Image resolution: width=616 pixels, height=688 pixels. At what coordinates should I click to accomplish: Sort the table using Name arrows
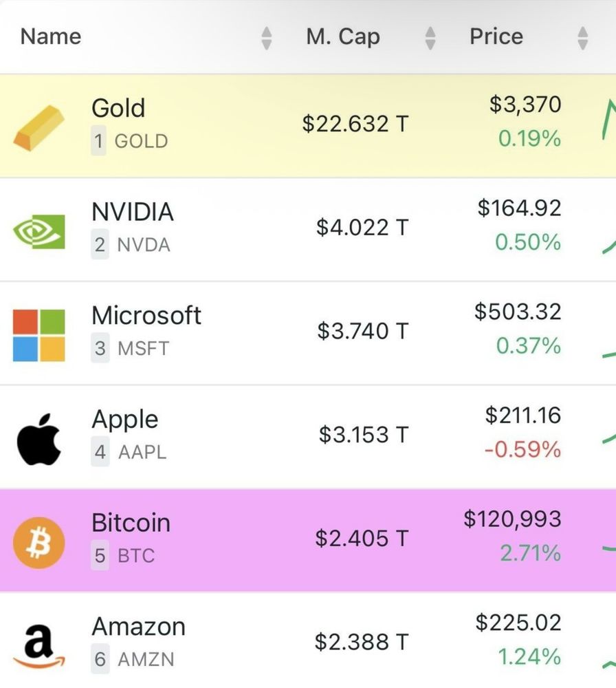click(x=267, y=38)
